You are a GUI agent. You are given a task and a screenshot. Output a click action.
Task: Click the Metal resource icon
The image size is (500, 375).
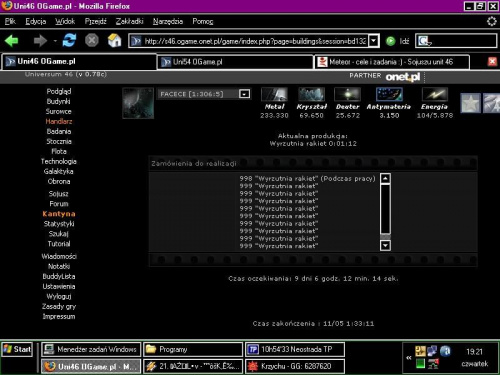tap(274, 94)
